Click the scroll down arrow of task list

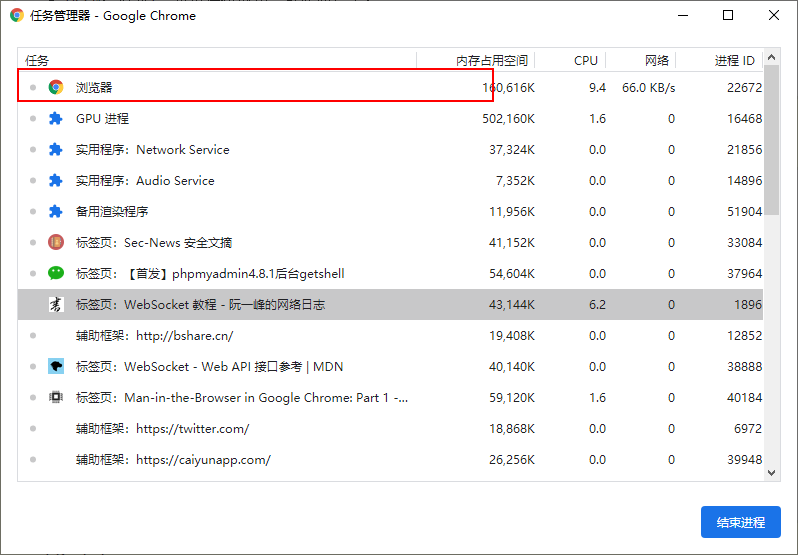[x=772, y=473]
